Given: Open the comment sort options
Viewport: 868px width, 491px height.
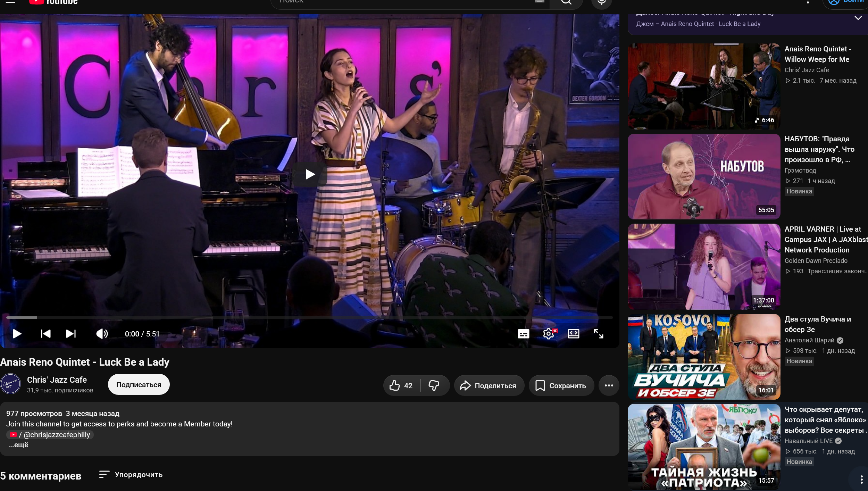Looking at the screenshot, I should click(131, 475).
